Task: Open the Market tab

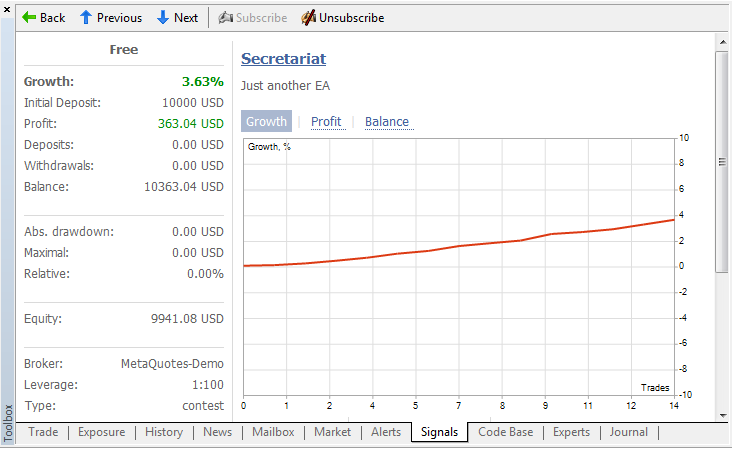Action: coord(332,432)
